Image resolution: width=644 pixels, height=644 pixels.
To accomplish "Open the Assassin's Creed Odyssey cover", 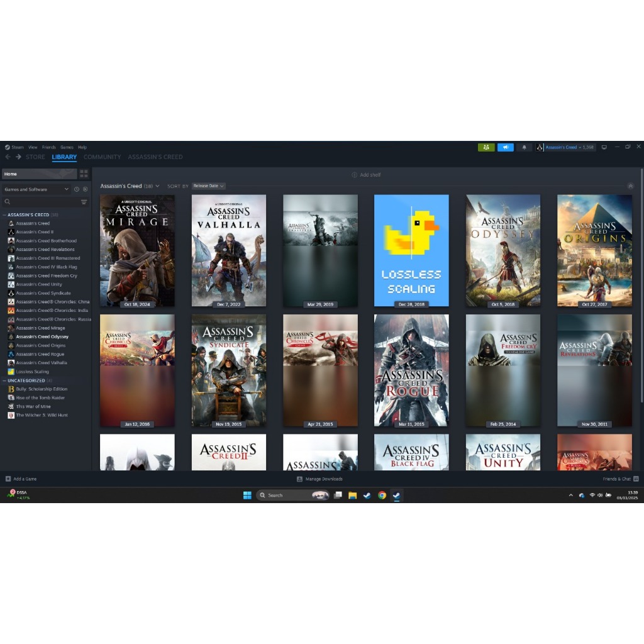I will point(503,250).
